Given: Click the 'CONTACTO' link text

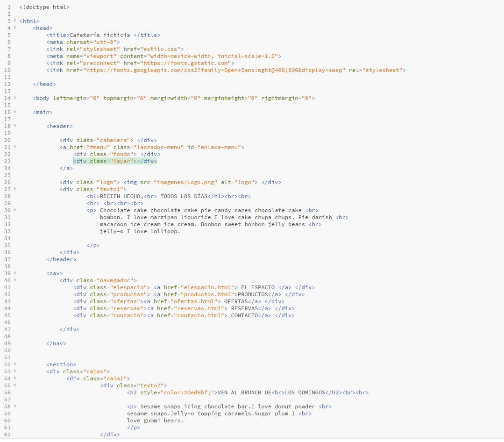Looking at the screenshot, I should click(244, 316).
